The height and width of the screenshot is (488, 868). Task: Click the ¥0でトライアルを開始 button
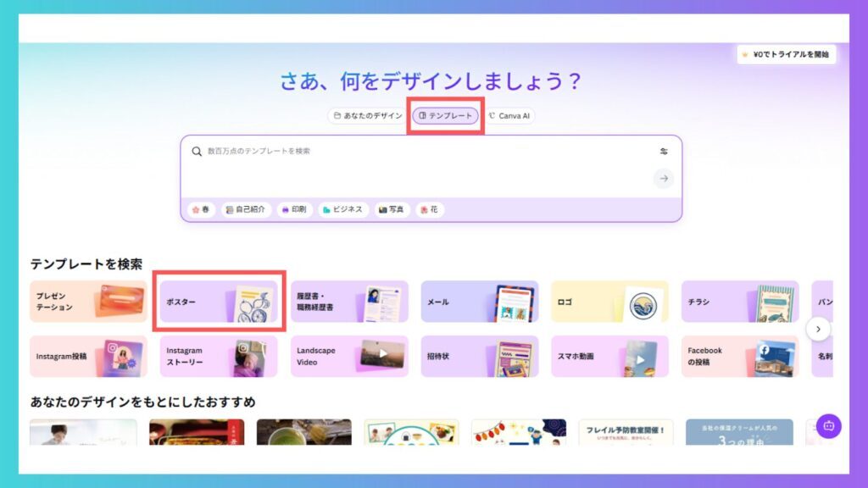pos(787,54)
